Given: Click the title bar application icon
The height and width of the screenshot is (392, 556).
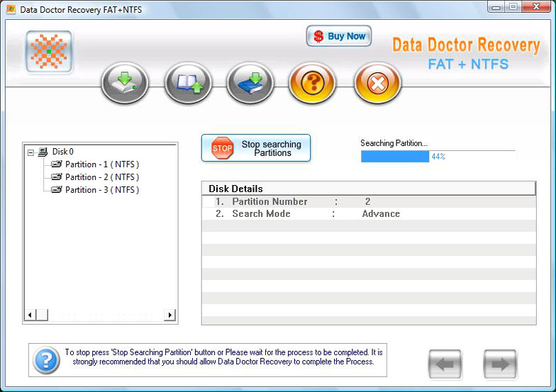Looking at the screenshot, I should coord(11,9).
